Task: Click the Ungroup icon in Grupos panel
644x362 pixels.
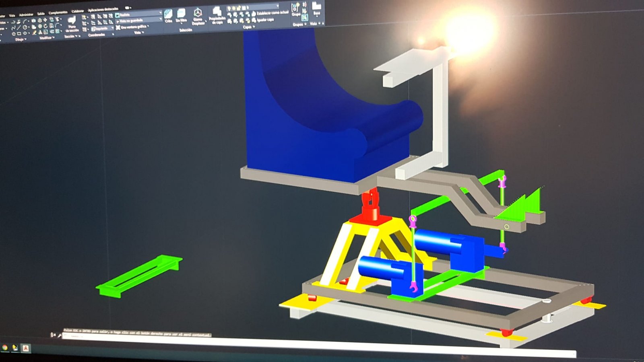Action: click(x=304, y=5)
